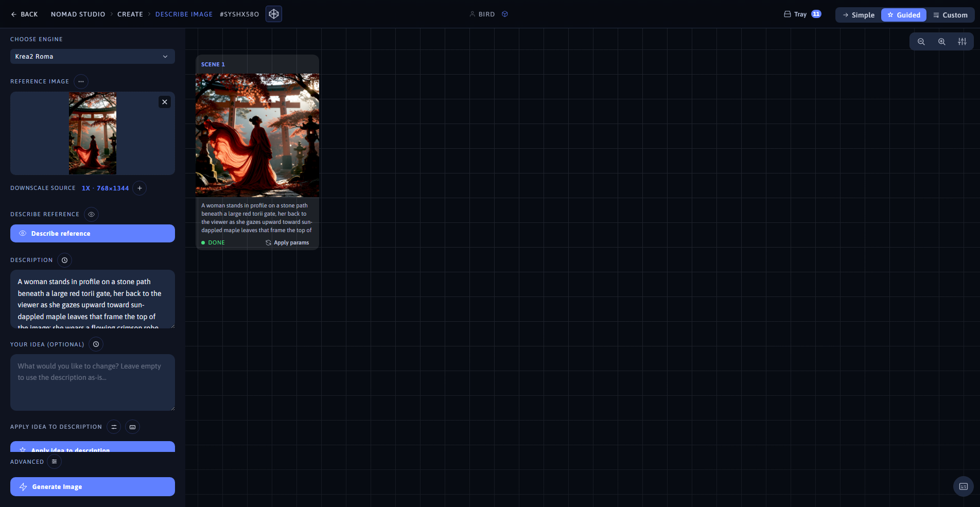The height and width of the screenshot is (507, 980).
Task: Click the Apply idea to description button
Action: (x=93, y=447)
